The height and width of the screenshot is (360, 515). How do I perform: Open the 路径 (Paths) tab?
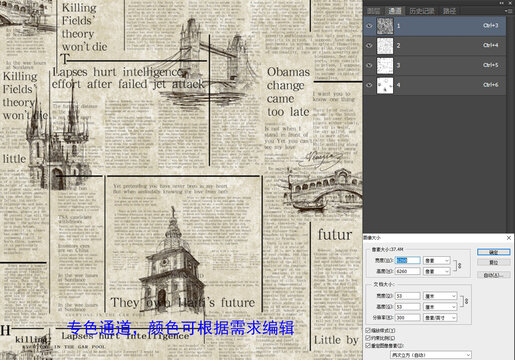point(449,11)
